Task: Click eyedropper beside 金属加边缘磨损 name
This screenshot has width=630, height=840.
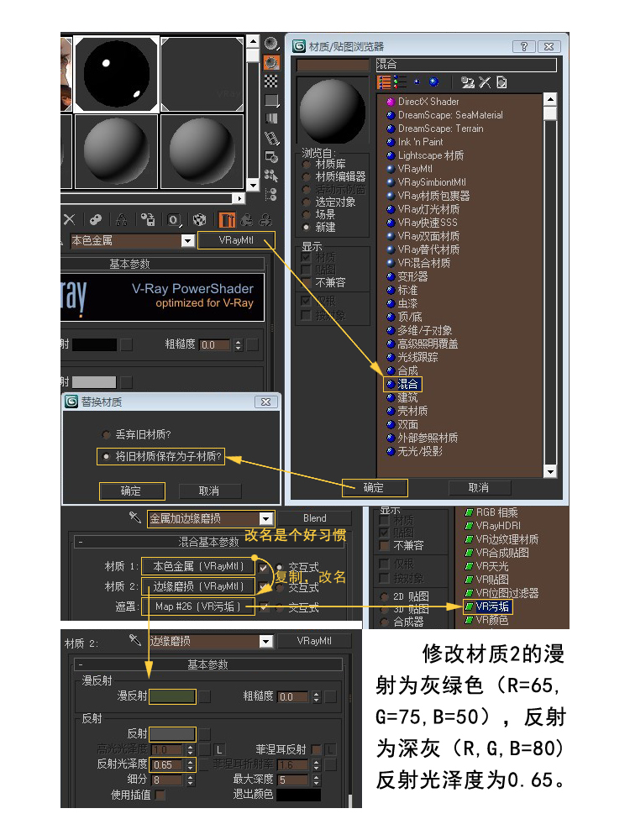Action: [134, 517]
